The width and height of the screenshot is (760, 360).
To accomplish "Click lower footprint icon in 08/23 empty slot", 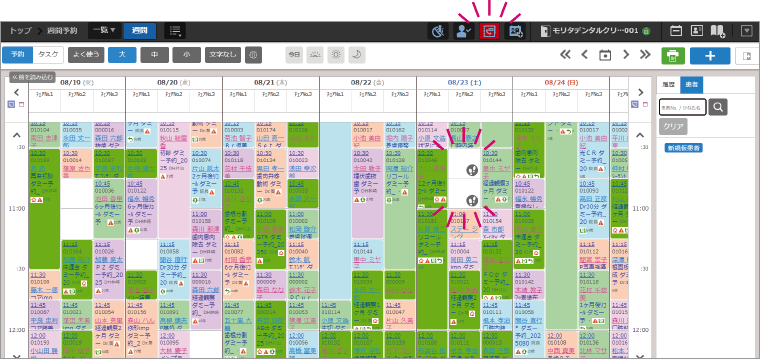I will click(x=472, y=200).
